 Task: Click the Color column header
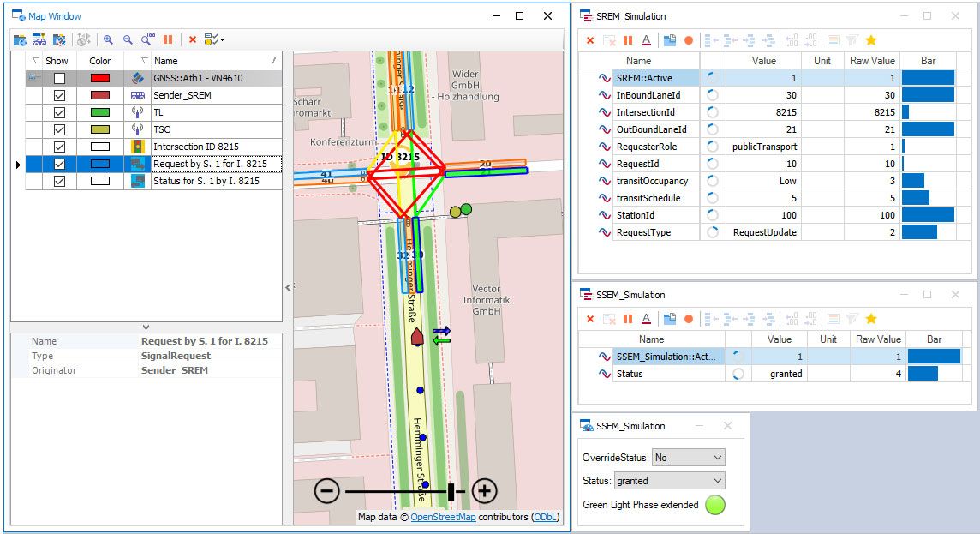(x=100, y=61)
